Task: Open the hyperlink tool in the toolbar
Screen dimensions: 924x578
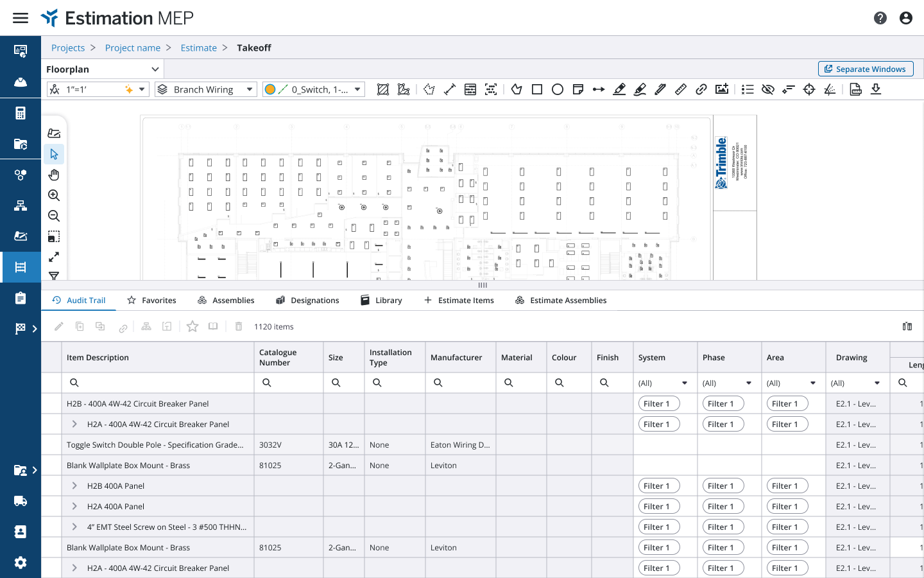Action: click(x=701, y=89)
